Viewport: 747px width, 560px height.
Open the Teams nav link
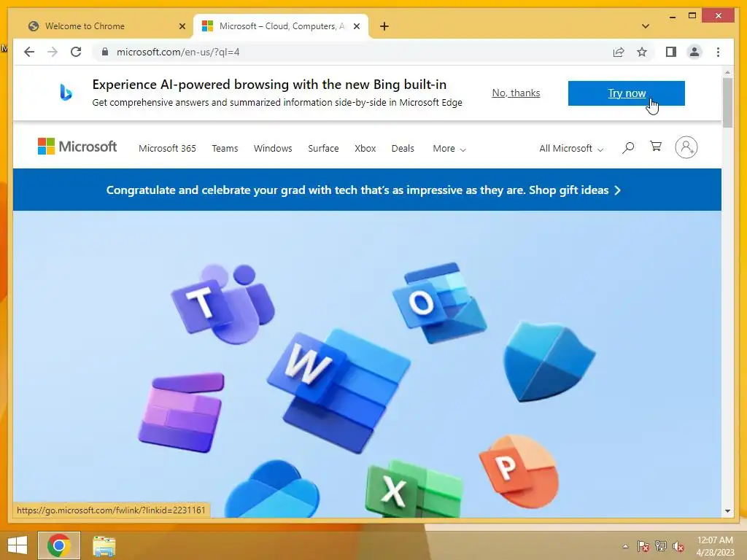(x=225, y=149)
